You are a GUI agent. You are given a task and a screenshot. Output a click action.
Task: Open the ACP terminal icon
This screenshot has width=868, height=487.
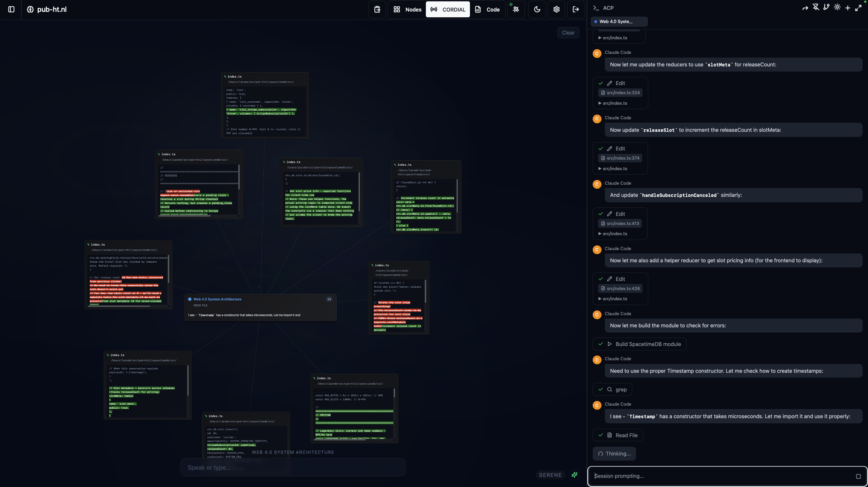point(596,7)
